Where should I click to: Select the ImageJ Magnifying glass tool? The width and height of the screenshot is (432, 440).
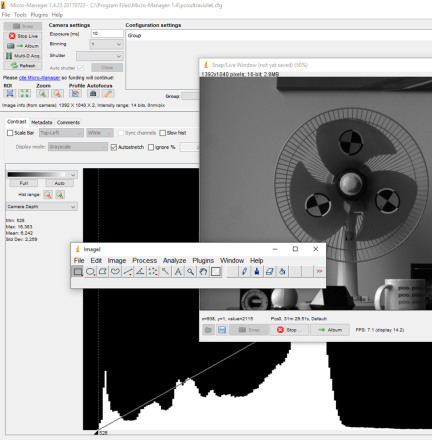tap(191, 272)
